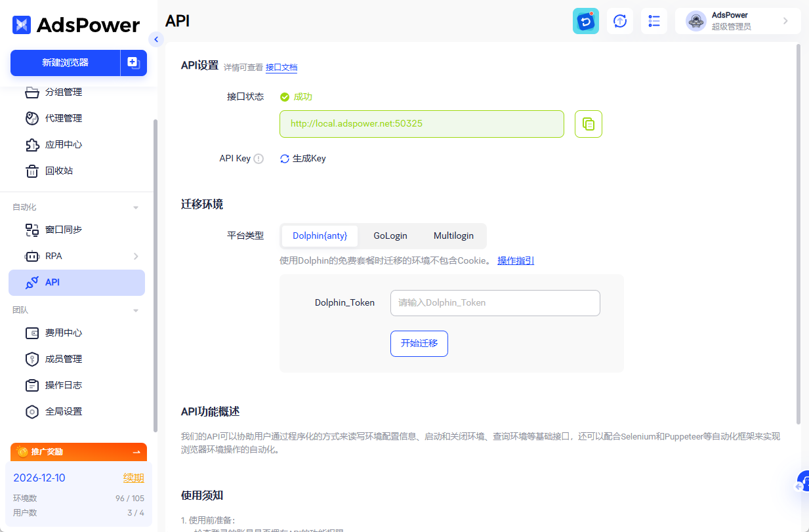Click the 生成Key refresh icon
The width and height of the screenshot is (809, 532).
click(285, 158)
